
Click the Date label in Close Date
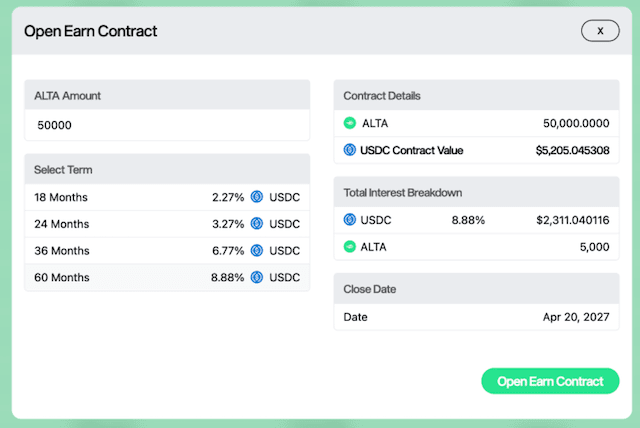[x=356, y=317]
